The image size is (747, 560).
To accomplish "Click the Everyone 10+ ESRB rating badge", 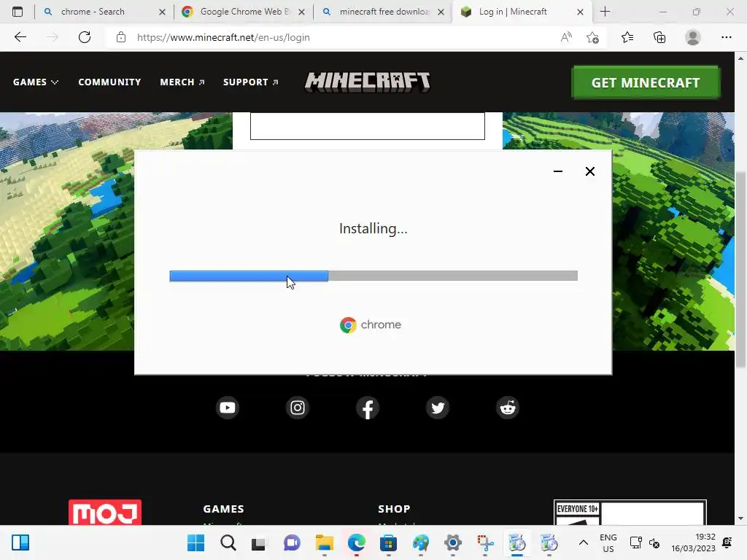I will pyautogui.click(x=630, y=513).
